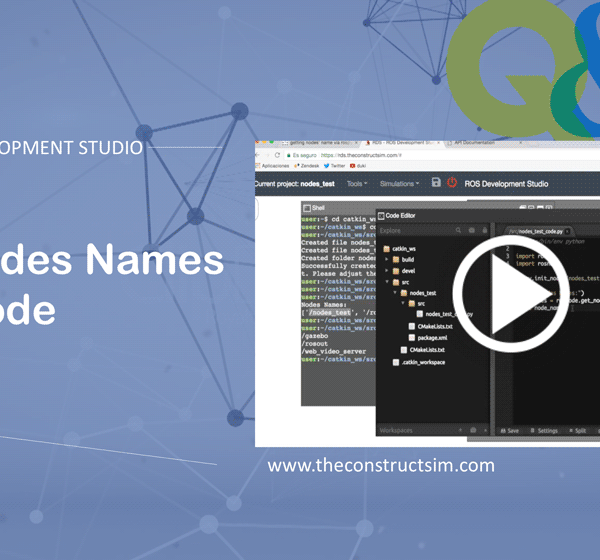Click the www.theconstructsim.com text

pyautogui.click(x=381, y=465)
